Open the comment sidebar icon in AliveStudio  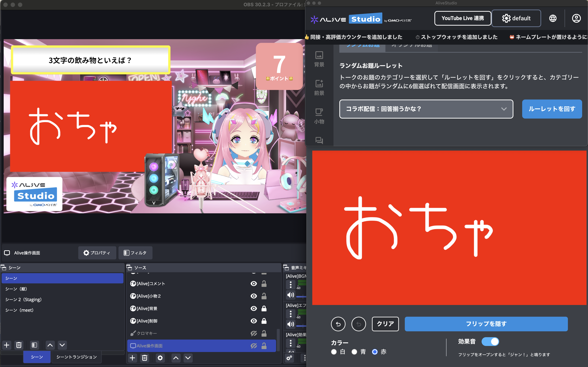[x=319, y=140]
